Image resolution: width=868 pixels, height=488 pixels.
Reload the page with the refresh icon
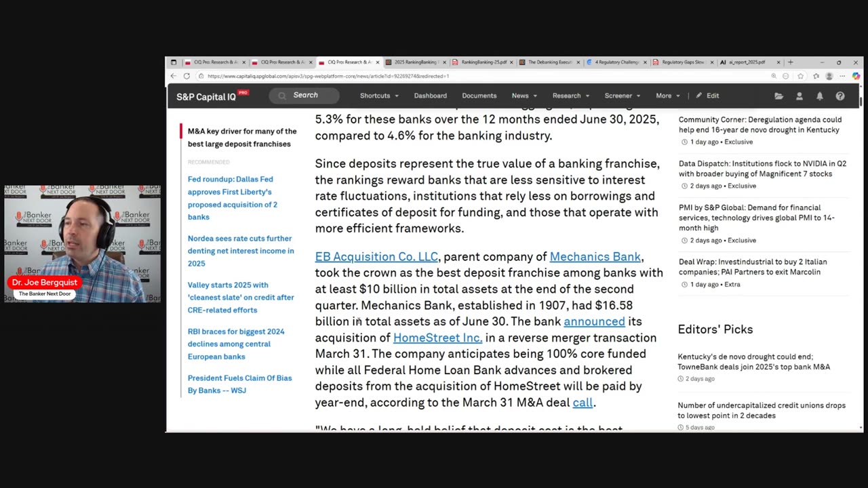pyautogui.click(x=186, y=76)
